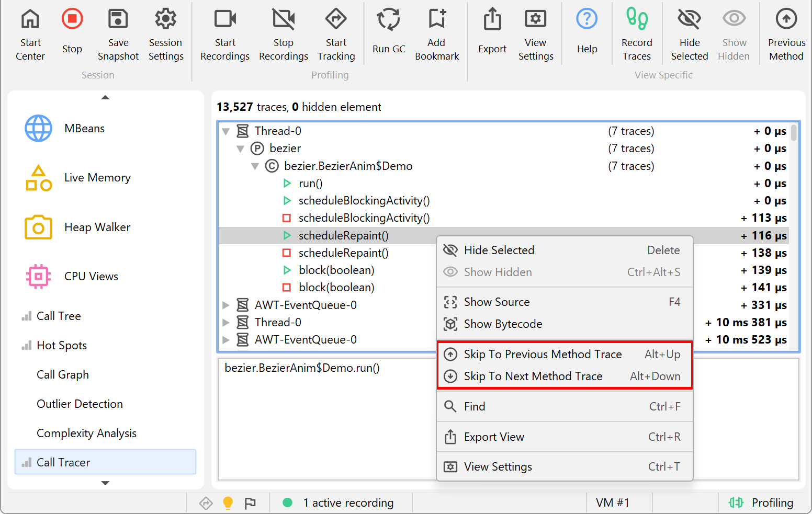Click the trace list vertical scrollbar

click(x=794, y=133)
